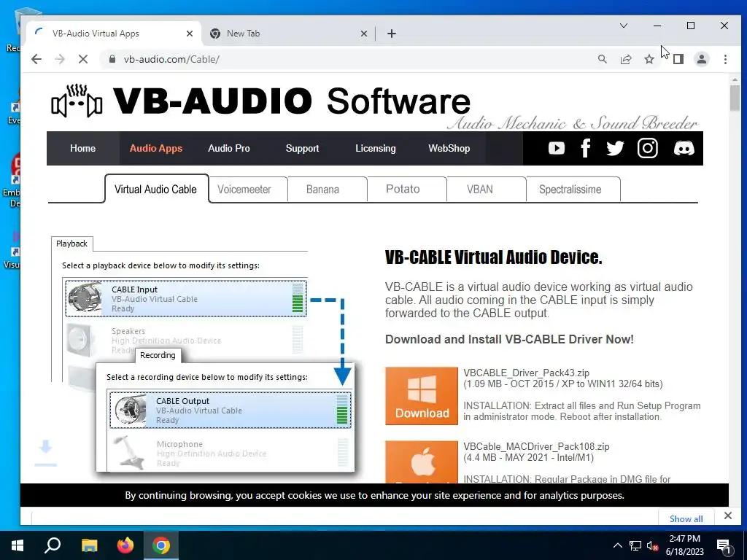Open a new browser tab

point(392,34)
